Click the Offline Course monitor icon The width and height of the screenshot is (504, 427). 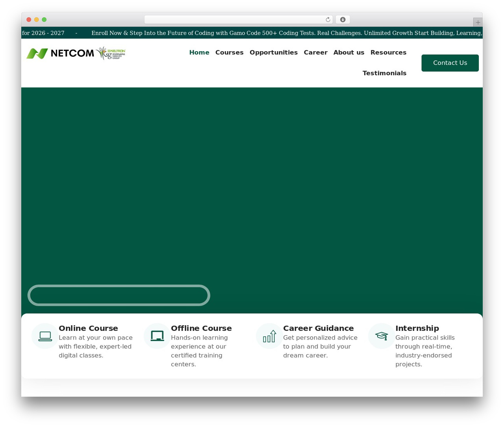(157, 336)
